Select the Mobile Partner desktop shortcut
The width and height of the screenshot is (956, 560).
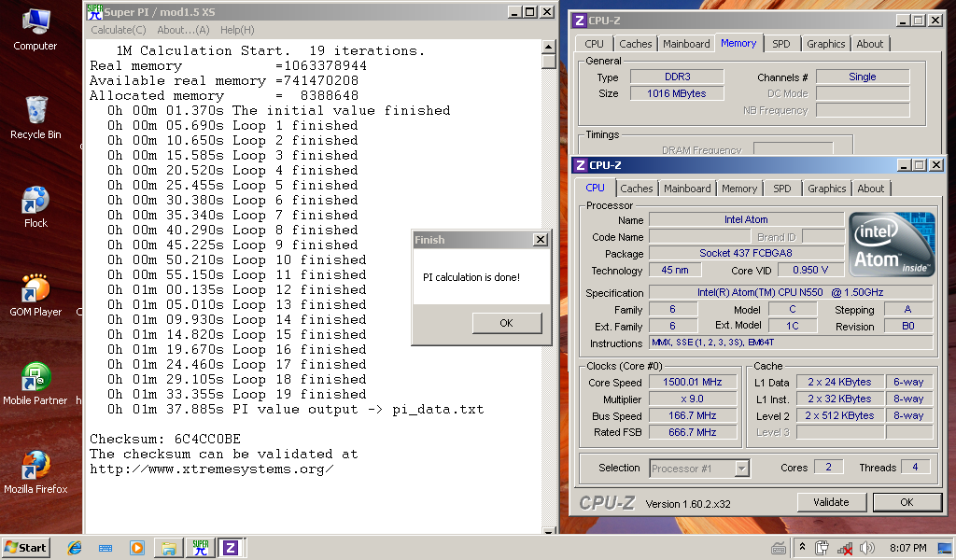pos(35,385)
